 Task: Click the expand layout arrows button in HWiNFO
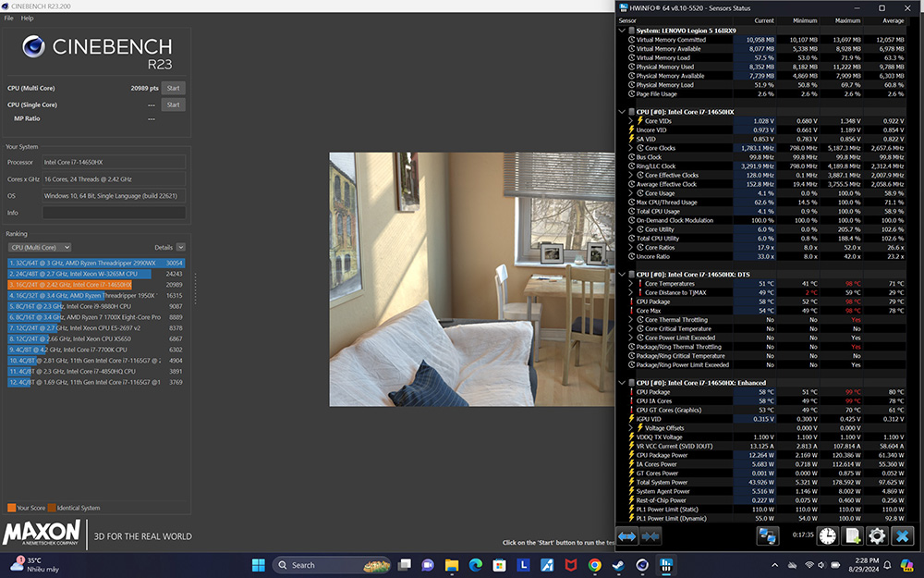pos(627,536)
